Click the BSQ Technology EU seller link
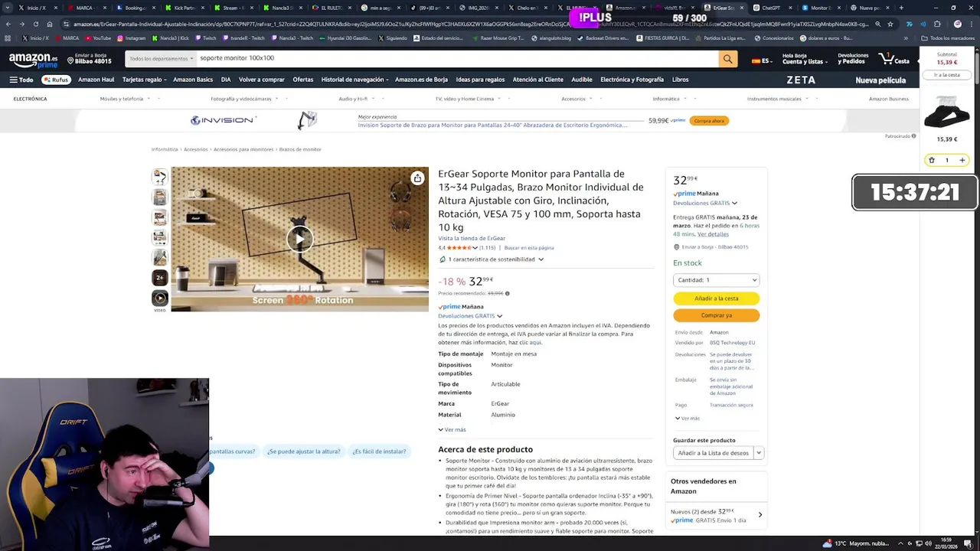The image size is (980, 551). [732, 343]
